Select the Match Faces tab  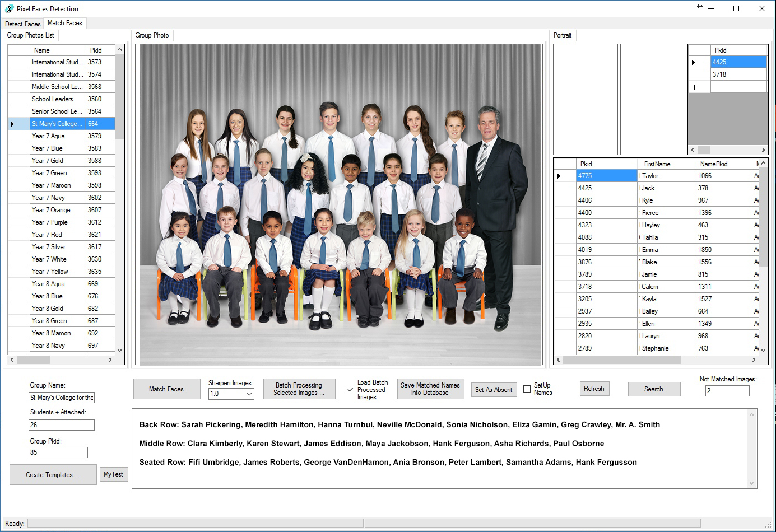click(65, 23)
